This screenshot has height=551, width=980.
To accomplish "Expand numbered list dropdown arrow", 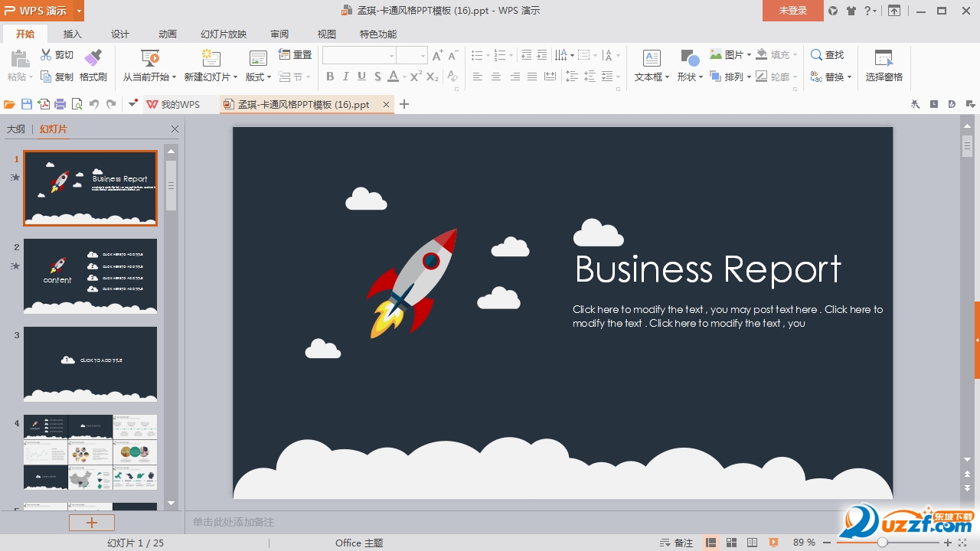I will coord(511,55).
